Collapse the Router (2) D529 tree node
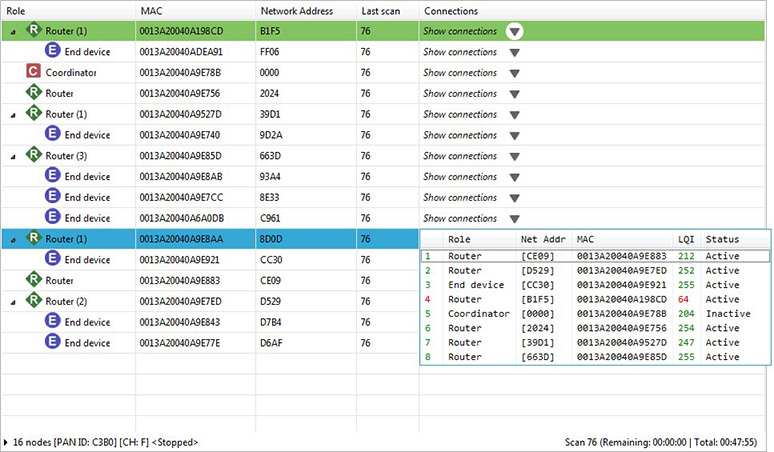The height and width of the screenshot is (452, 774). click(13, 302)
